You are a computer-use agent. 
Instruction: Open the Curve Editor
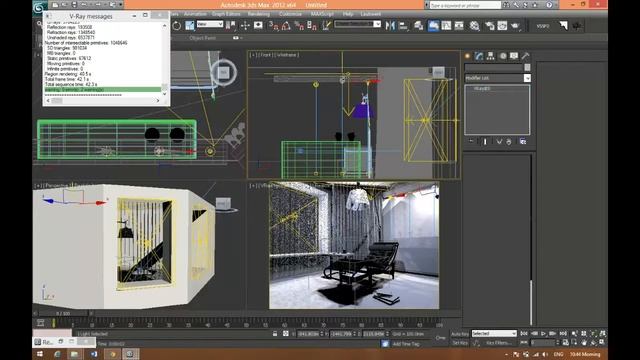(447, 25)
